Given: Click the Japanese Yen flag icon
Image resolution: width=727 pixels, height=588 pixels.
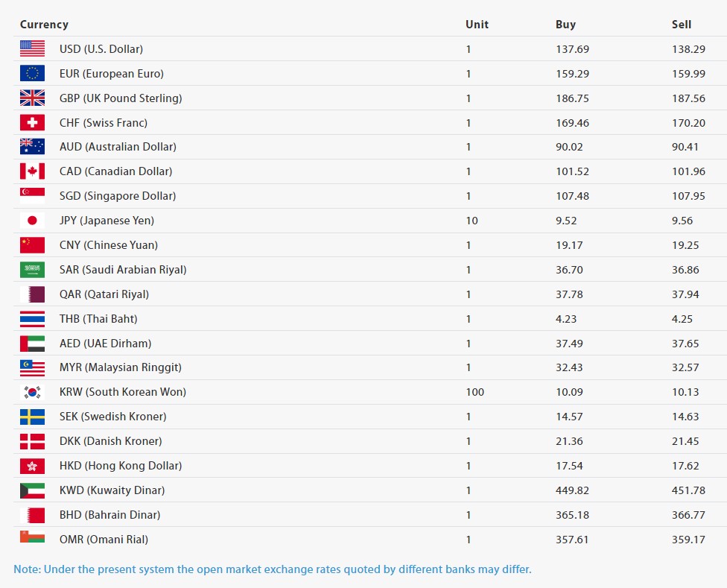Looking at the screenshot, I should (32, 221).
